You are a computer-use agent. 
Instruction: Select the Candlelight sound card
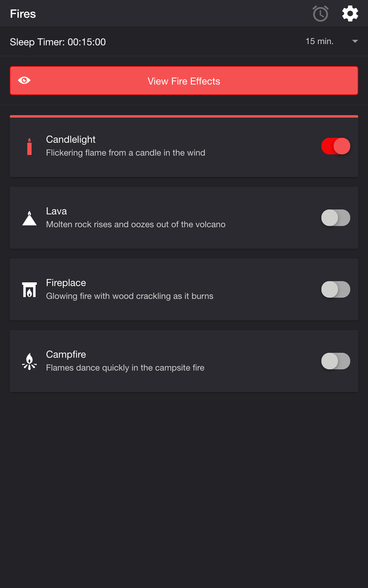click(184, 146)
